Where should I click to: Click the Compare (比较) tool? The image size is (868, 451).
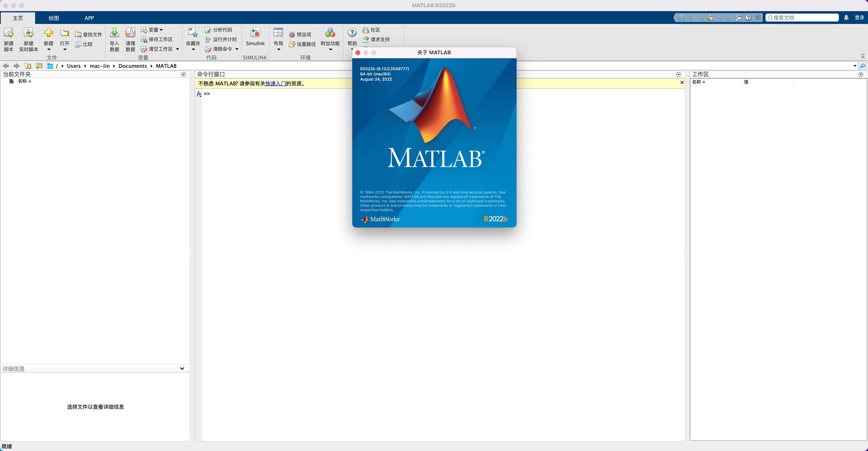[x=84, y=44]
